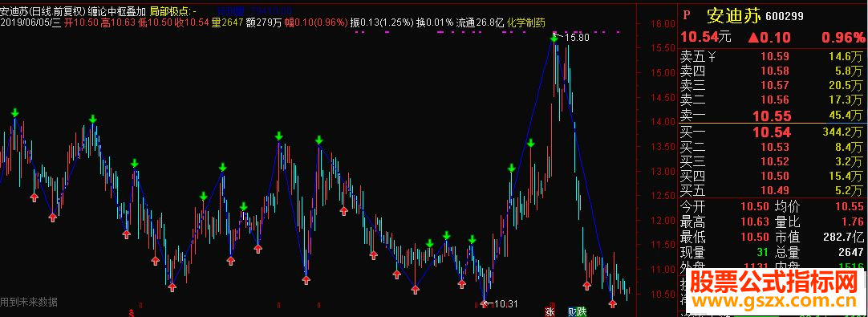Click the 额279万 value in header

pos(263,22)
